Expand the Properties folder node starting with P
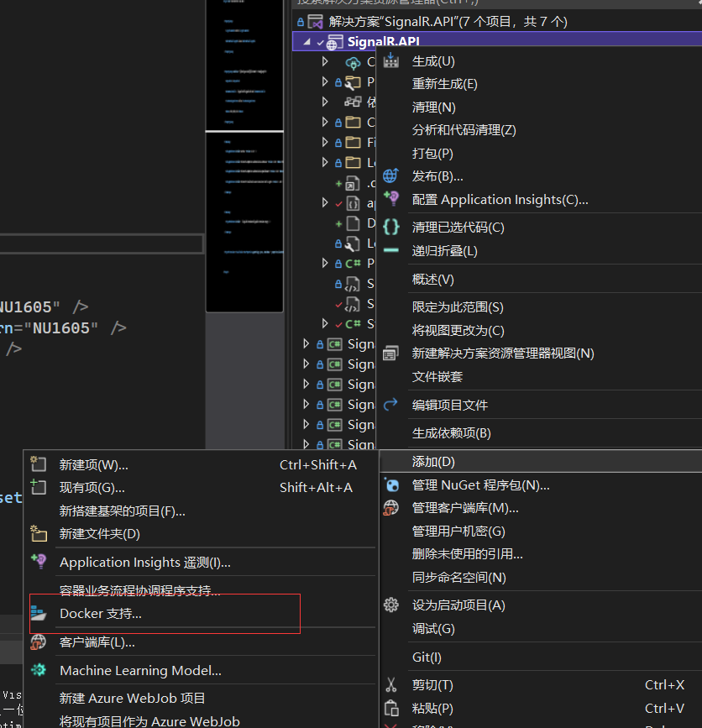This screenshot has width=702, height=728. click(325, 81)
